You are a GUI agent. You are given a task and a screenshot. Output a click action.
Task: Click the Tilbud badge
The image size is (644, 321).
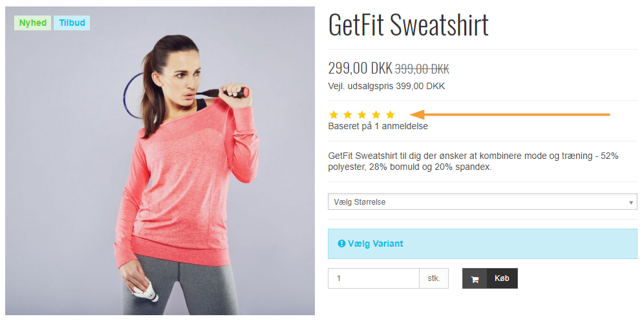[72, 23]
